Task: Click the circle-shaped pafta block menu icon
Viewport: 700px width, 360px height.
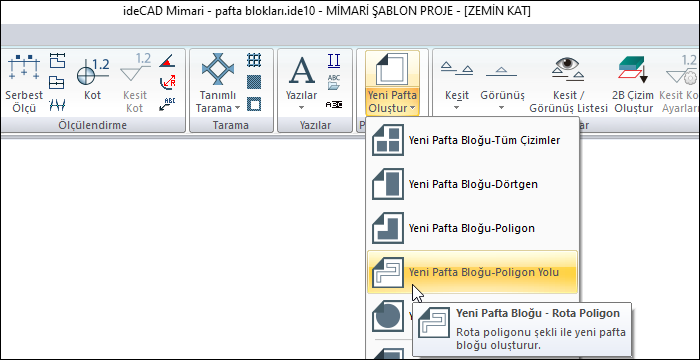Action: tap(388, 315)
